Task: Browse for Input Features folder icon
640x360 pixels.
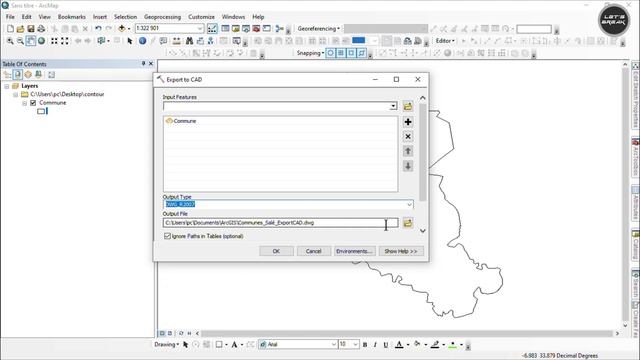Action: [x=407, y=106]
